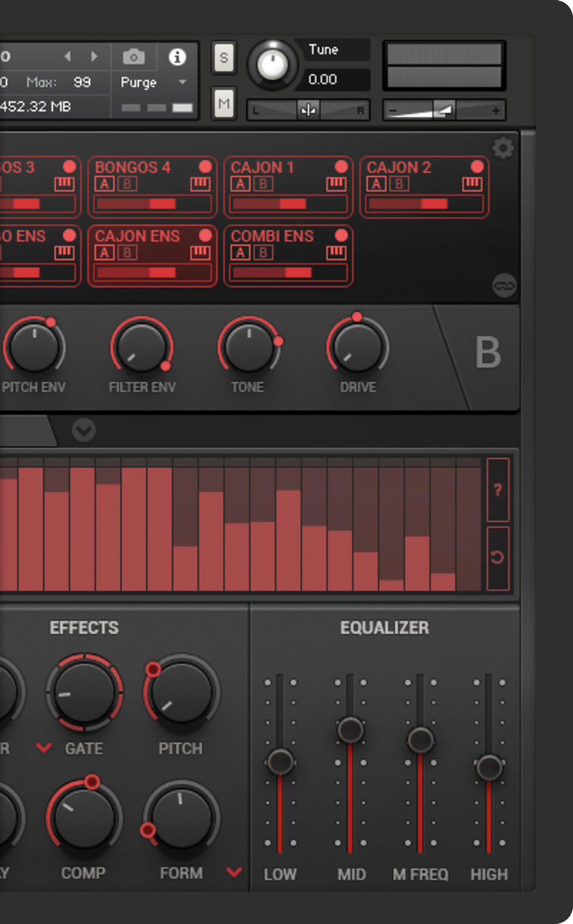
Task: Open the instrument info icon
Action: click(177, 57)
